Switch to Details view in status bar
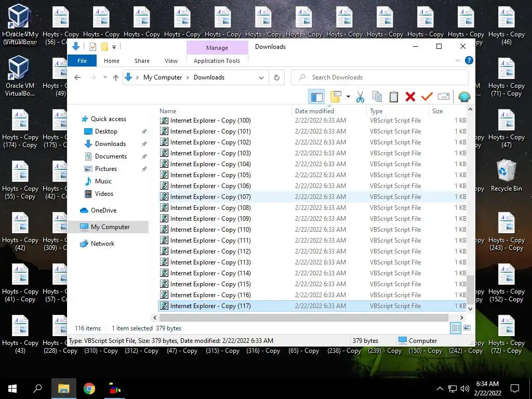 [x=456, y=328]
